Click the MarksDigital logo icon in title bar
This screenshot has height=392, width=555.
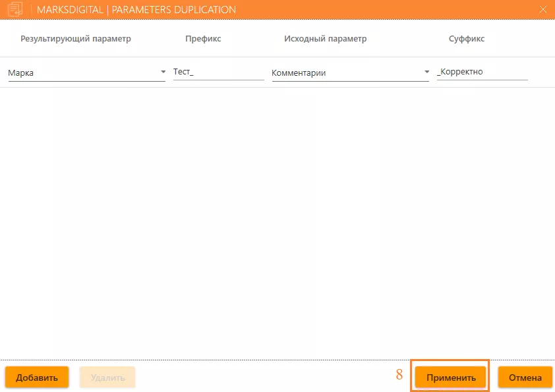point(15,9)
